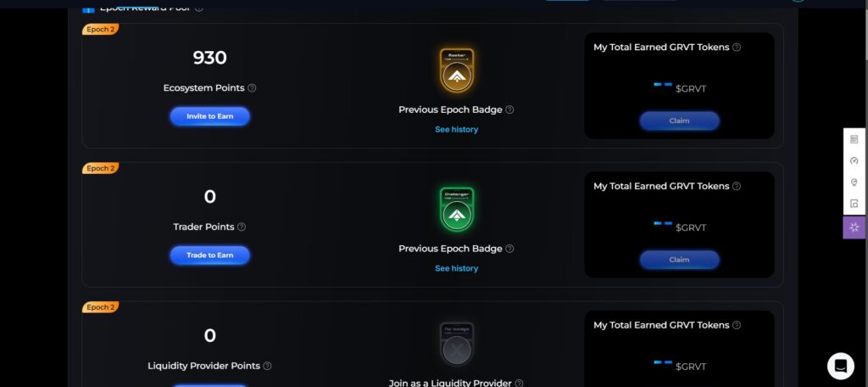Click help icon next to Join as Liquidity Provider
868x387 pixels.
[519, 383]
